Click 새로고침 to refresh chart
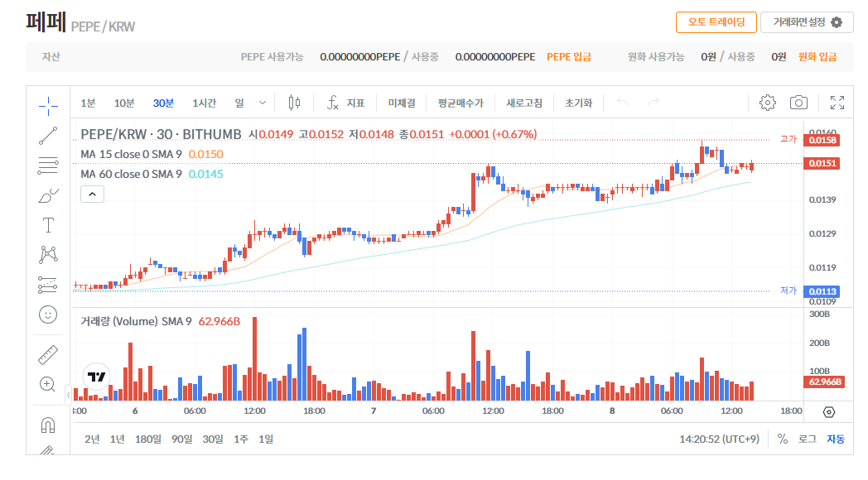868x480 pixels. (523, 103)
